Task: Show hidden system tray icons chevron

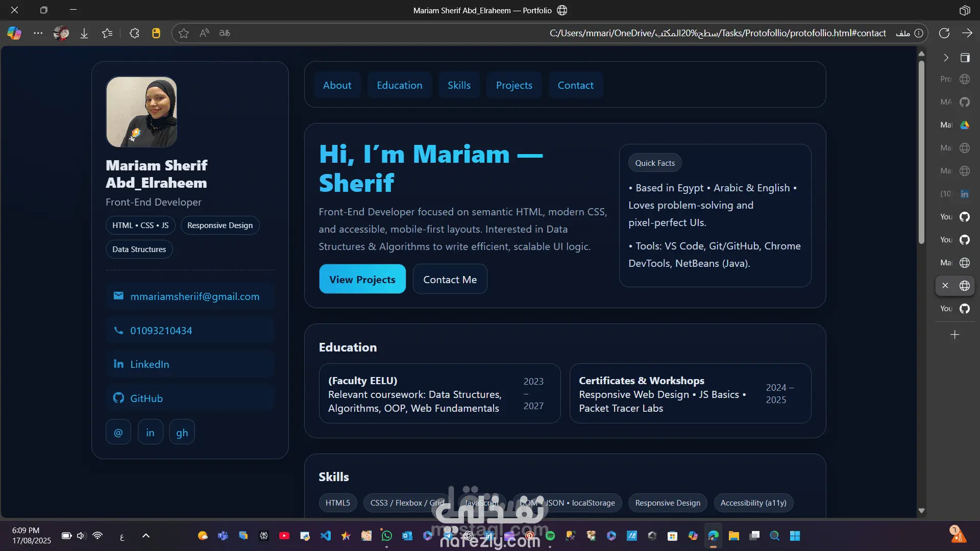Action: [146, 536]
